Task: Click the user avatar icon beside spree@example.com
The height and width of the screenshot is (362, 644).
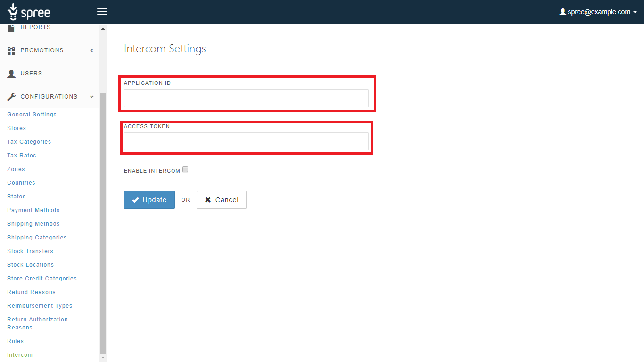Action: (562, 12)
